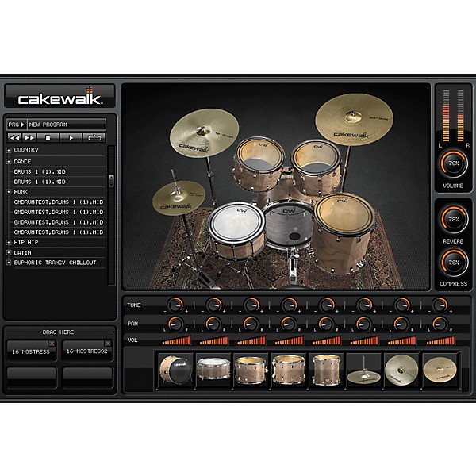Image resolution: width=476 pixels, height=476 pixels.
Task: Click the kick drum Pan knob
Action: click(x=175, y=324)
